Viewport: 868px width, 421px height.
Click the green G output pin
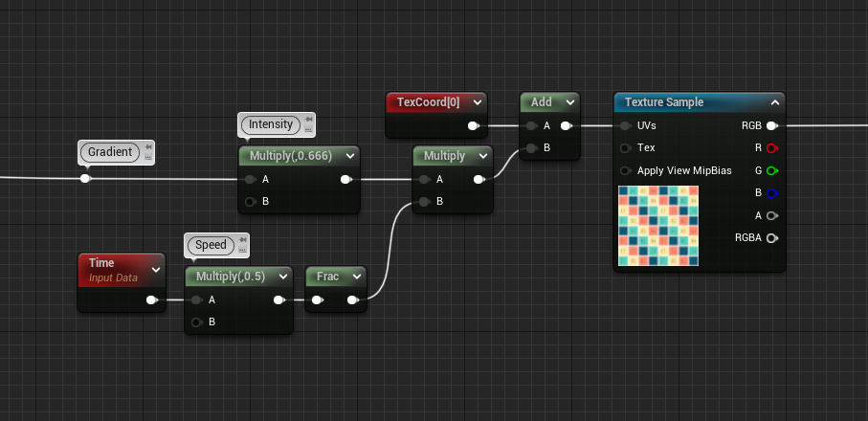point(771,170)
